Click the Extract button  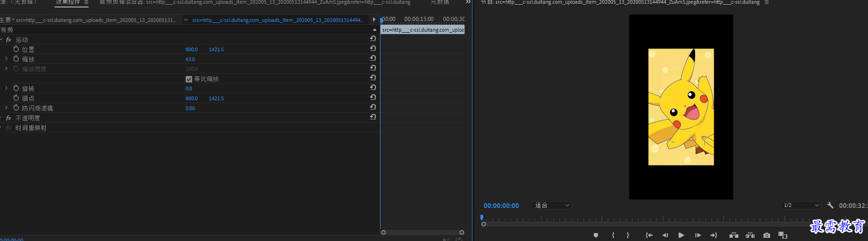[x=750, y=235]
